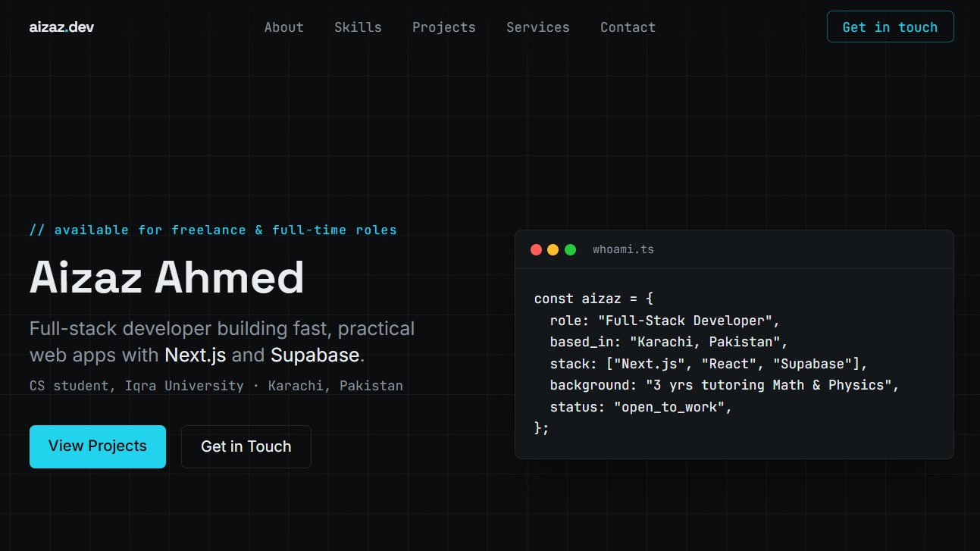
Task: Open the Skills nav link
Action: (x=358, y=27)
